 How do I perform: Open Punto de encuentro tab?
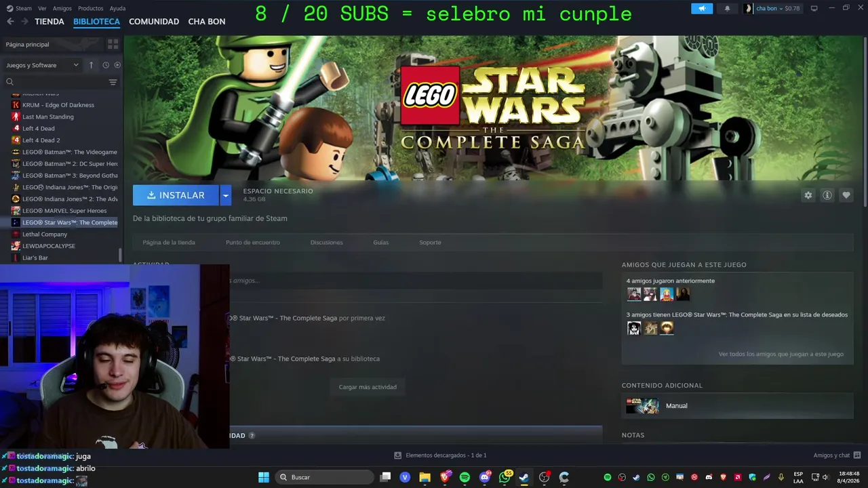(253, 243)
